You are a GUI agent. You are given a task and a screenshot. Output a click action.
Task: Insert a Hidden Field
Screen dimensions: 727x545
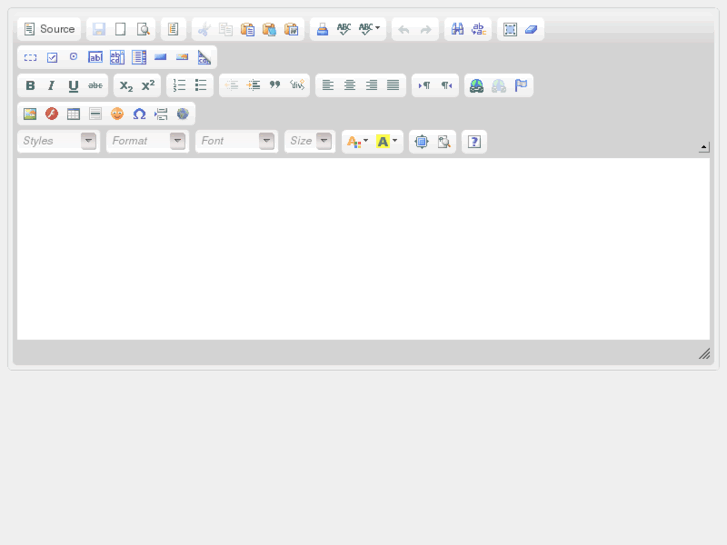[x=204, y=58]
